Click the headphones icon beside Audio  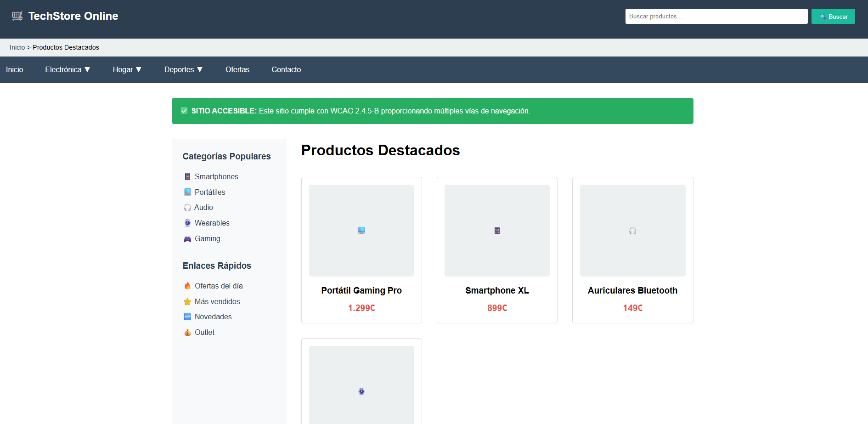(187, 208)
